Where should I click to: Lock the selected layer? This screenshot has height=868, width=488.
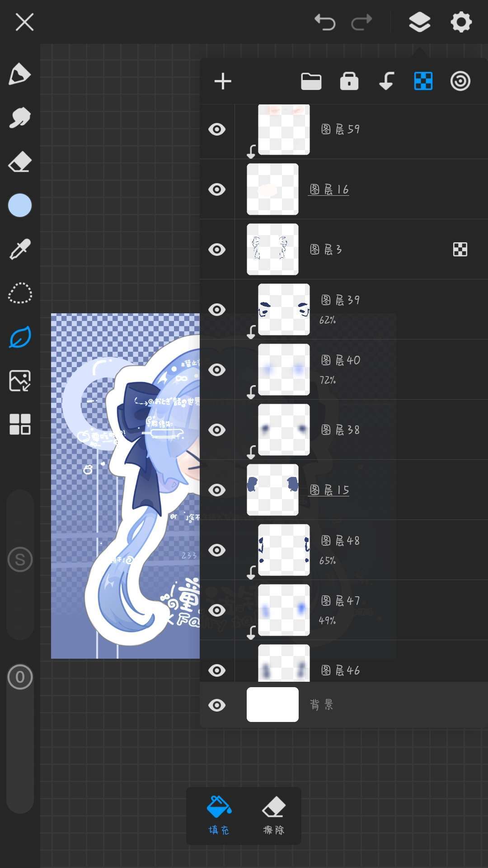click(x=349, y=81)
